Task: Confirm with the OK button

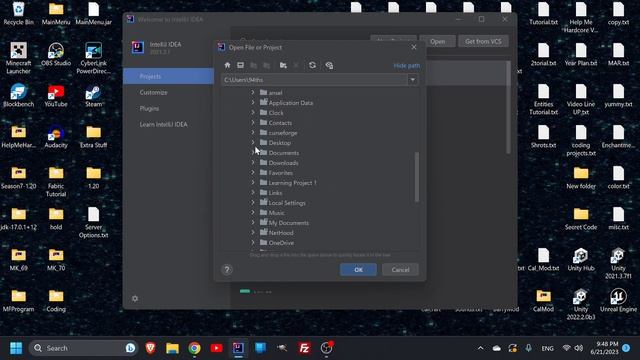Action: [x=358, y=269]
